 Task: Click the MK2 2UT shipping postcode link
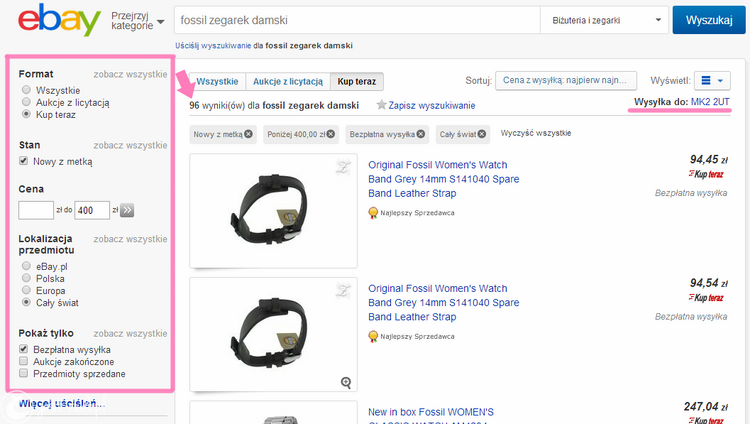(710, 102)
